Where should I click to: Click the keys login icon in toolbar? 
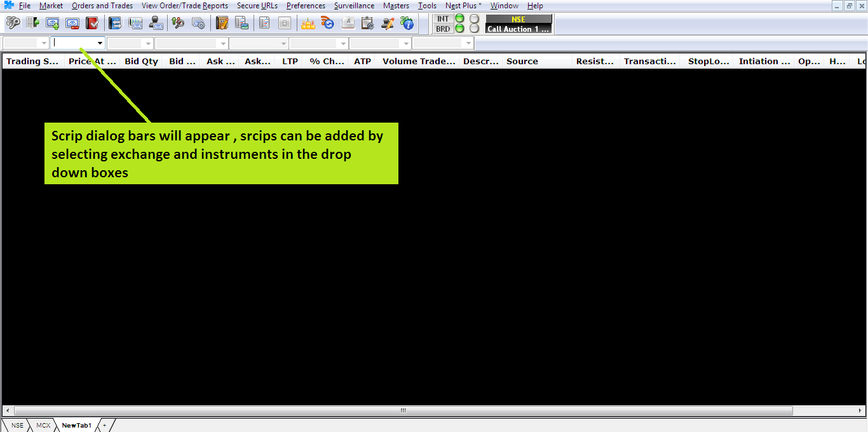coord(13,24)
